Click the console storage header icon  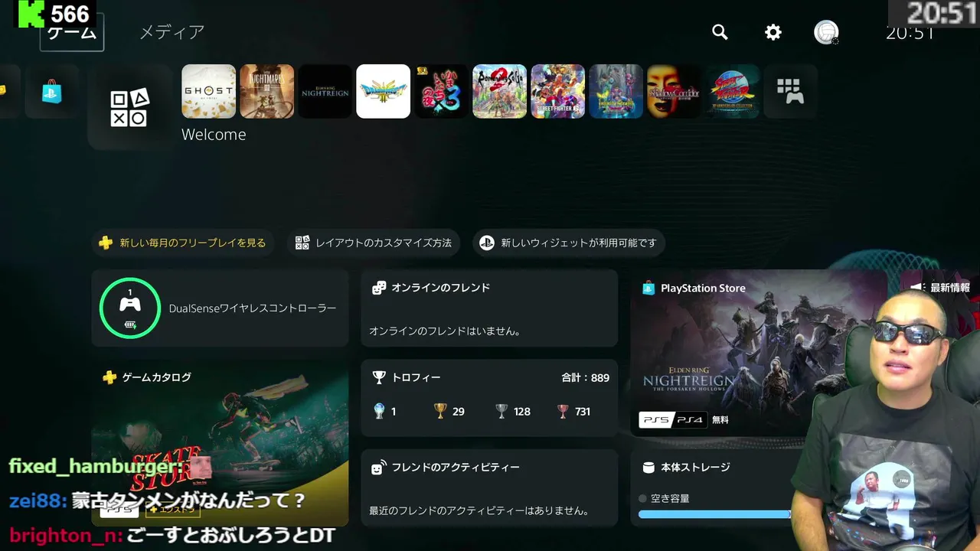pos(648,468)
